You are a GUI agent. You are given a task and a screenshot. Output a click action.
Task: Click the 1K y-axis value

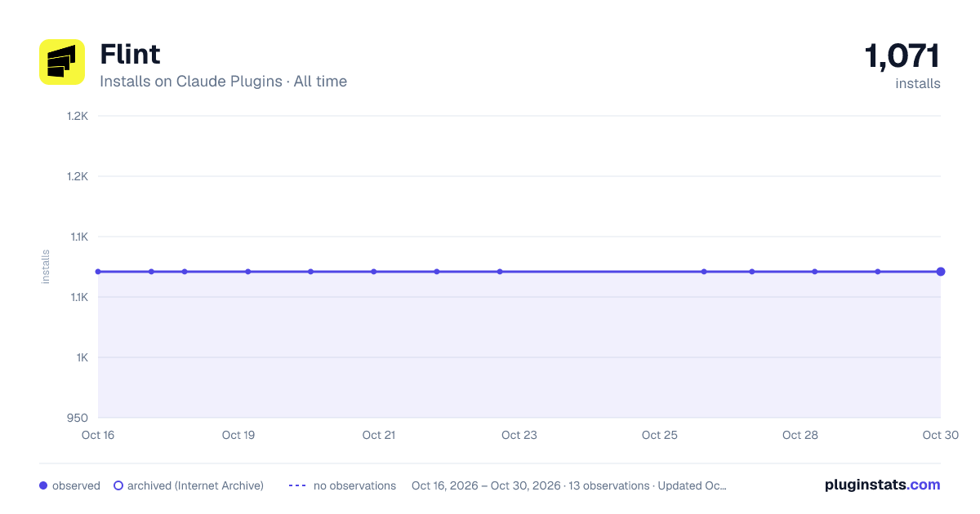click(81, 357)
